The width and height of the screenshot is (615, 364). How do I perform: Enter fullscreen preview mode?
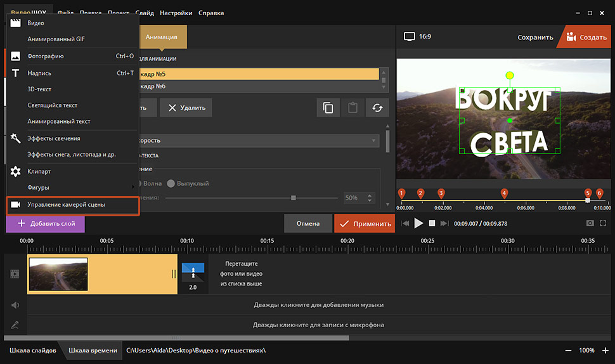[603, 223]
